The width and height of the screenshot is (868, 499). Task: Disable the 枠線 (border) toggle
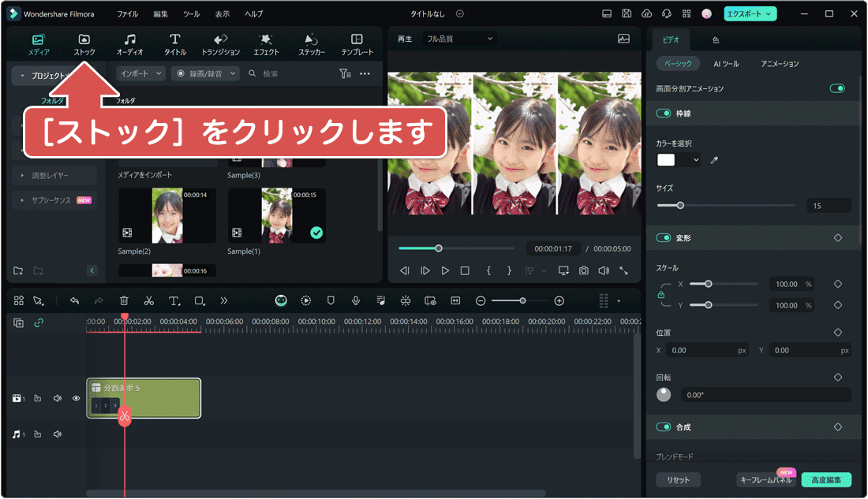tap(663, 113)
